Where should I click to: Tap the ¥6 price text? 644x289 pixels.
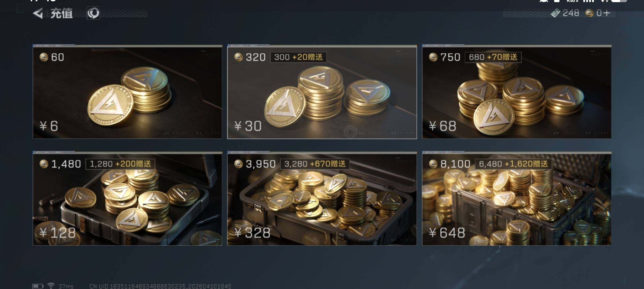pyautogui.click(x=49, y=126)
